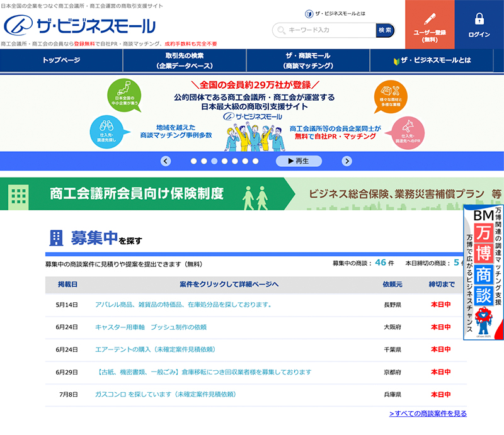Select the first carousel slide dot
The height and width of the screenshot is (435, 504).
pyautogui.click(x=193, y=161)
